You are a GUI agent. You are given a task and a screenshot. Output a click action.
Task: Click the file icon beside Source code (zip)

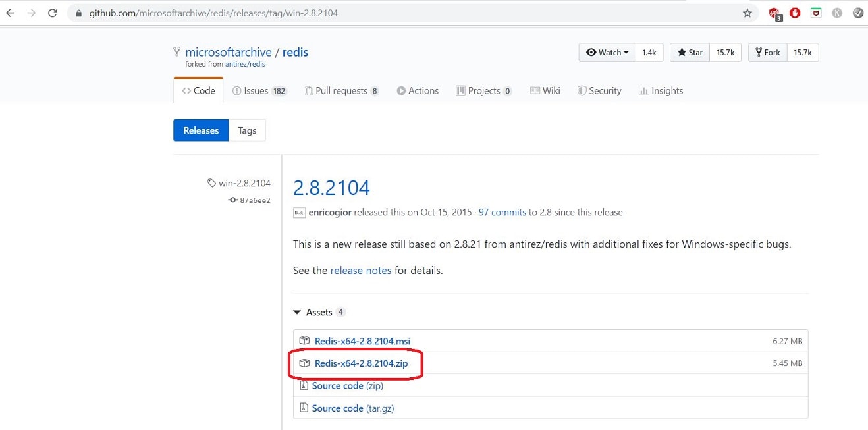[x=304, y=385]
